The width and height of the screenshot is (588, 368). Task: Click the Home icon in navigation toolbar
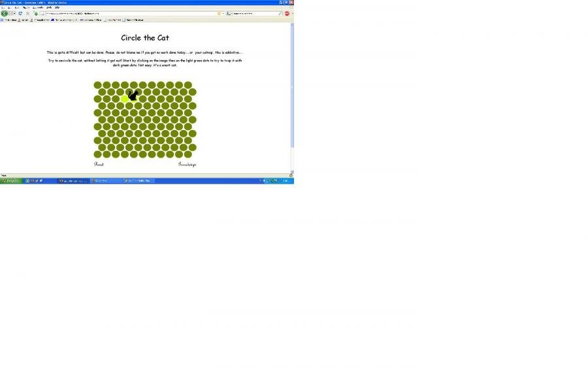coord(36,13)
